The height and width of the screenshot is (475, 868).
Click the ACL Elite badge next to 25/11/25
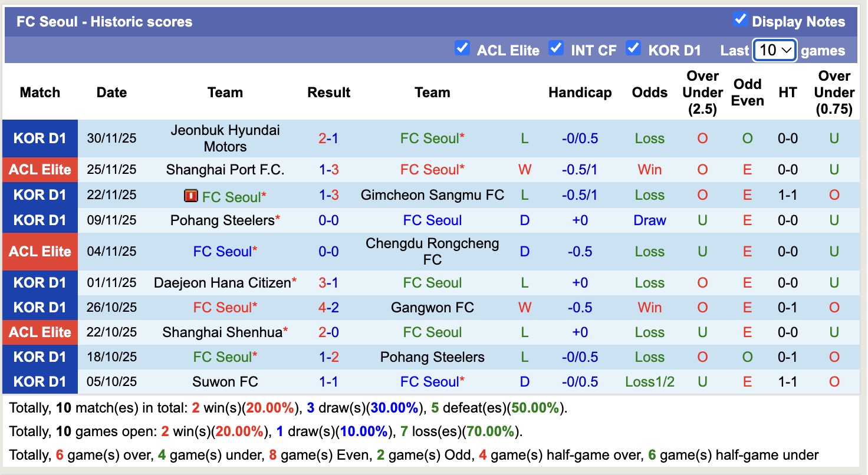click(40, 170)
